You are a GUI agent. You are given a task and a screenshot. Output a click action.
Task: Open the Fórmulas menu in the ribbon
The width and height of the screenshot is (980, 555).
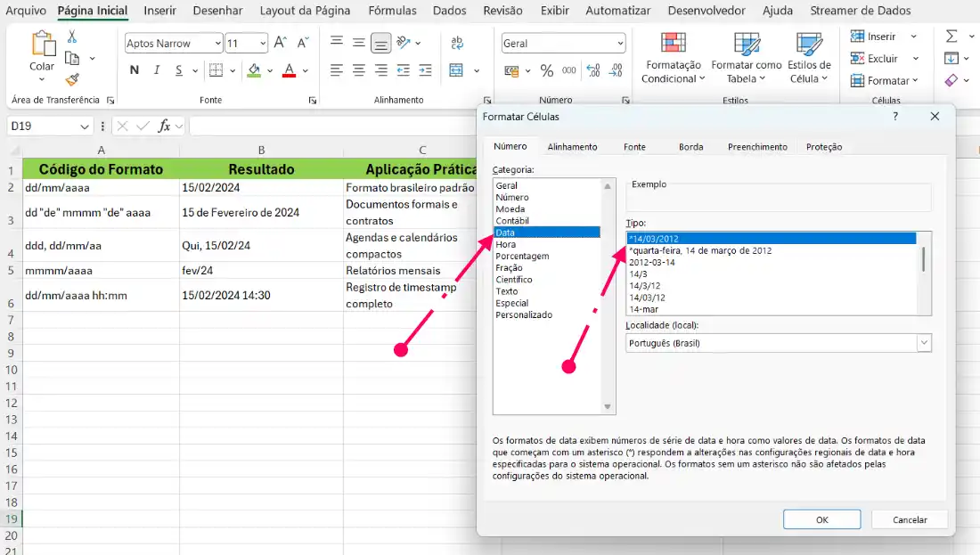point(392,11)
